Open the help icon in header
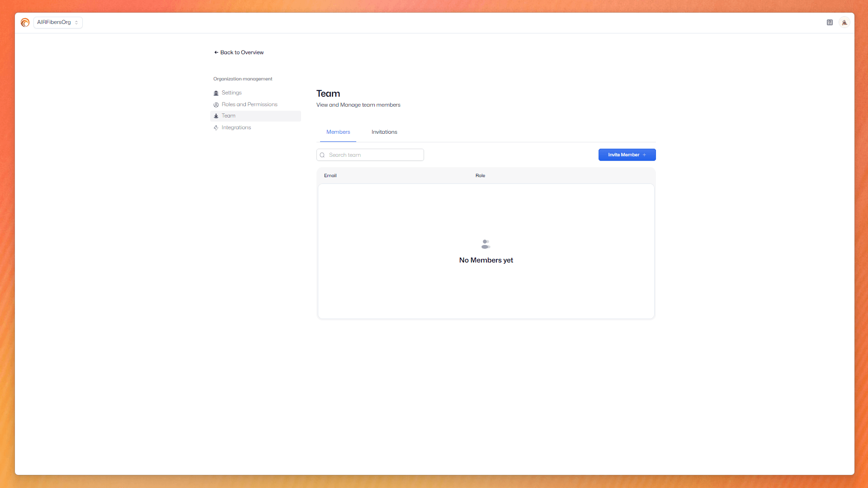This screenshot has height=488, width=868. point(830,23)
